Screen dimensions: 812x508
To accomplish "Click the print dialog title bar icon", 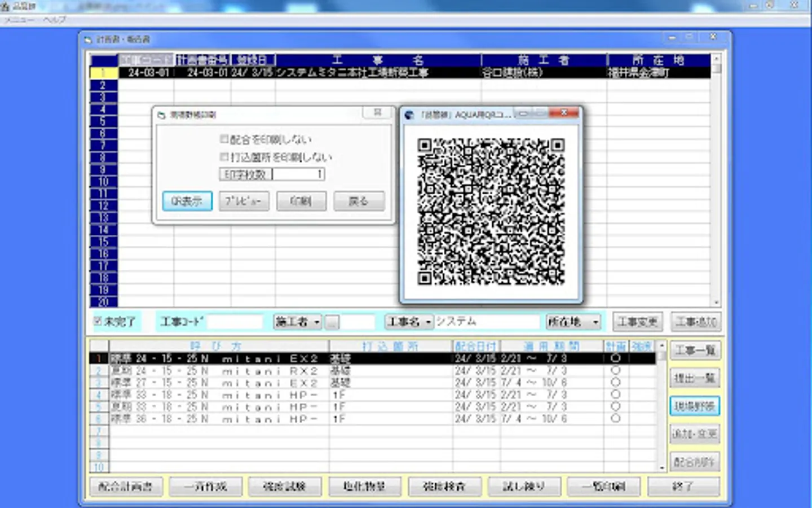I will [x=161, y=115].
